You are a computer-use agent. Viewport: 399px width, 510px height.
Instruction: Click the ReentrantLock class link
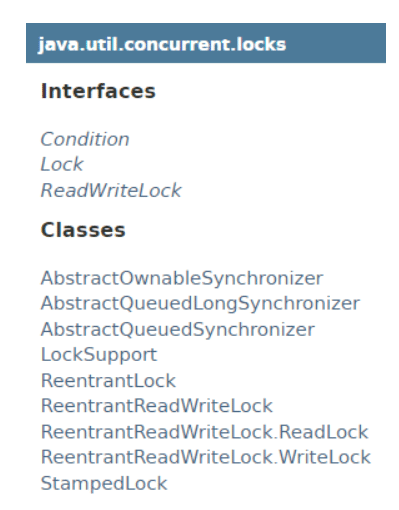pyautogui.click(x=108, y=380)
